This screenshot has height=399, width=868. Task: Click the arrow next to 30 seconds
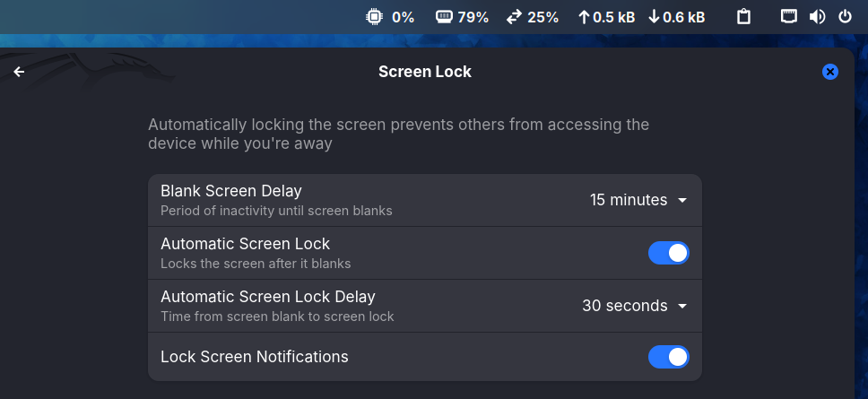pyautogui.click(x=682, y=306)
